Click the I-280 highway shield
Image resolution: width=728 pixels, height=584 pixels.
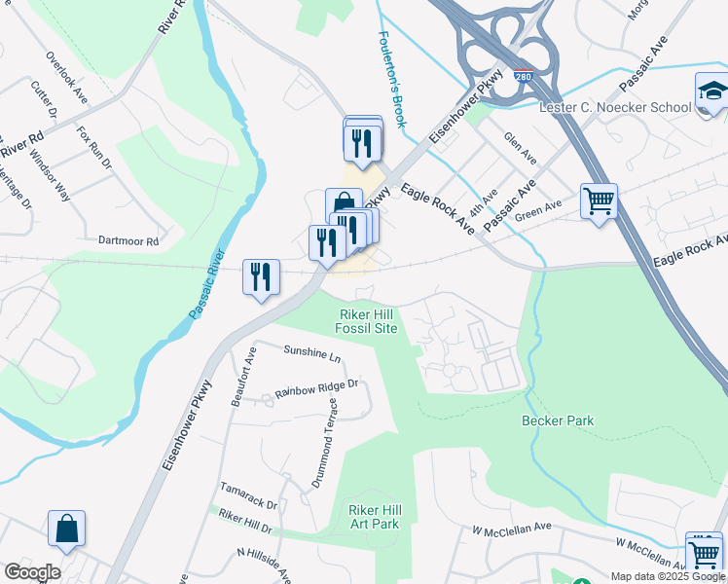524,76
